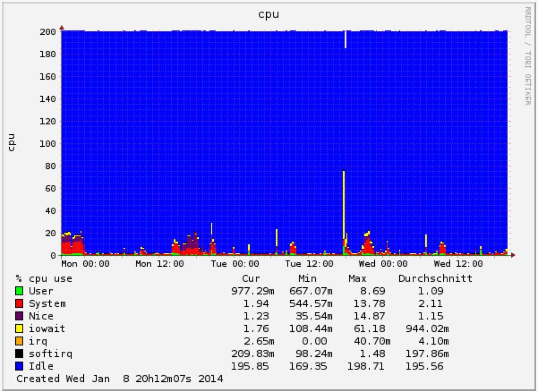The image size is (538, 392).
Task: Select the 'softirq' legend label
Action: pyautogui.click(x=51, y=354)
